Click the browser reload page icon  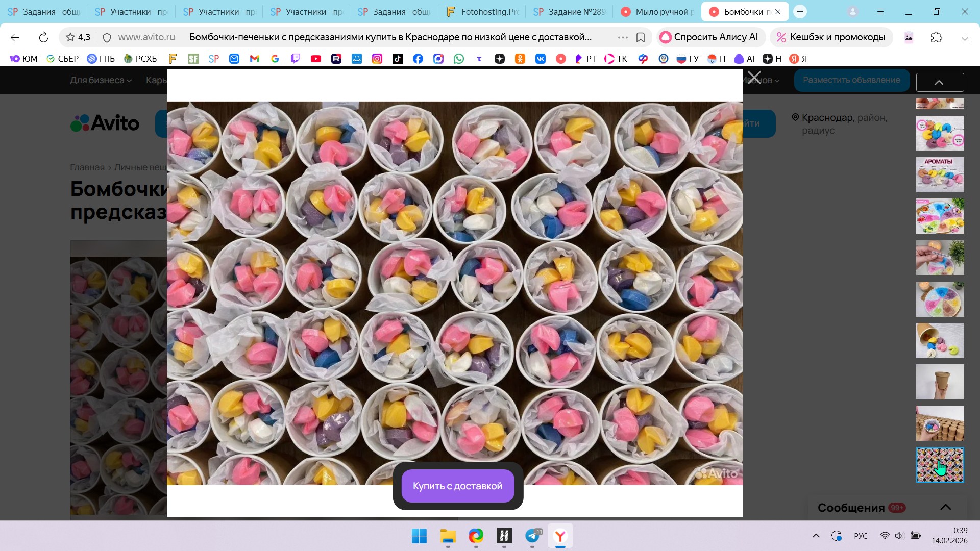pos(43,37)
